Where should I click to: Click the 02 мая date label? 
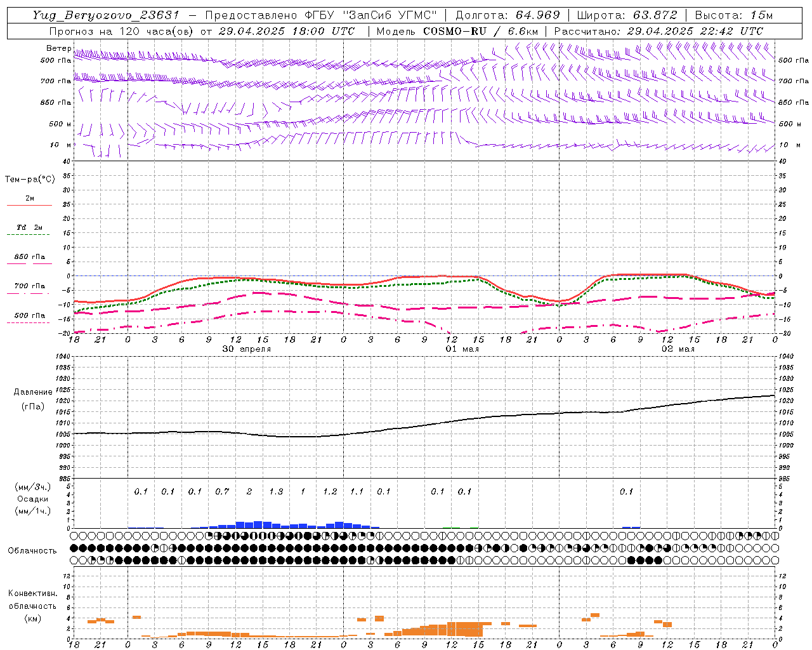[x=678, y=349]
